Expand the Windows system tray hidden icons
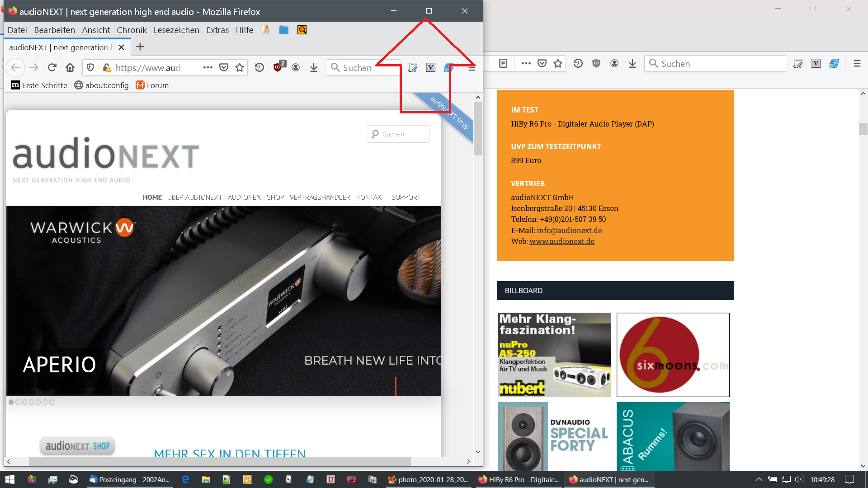This screenshot has width=868, height=488. click(x=759, y=479)
